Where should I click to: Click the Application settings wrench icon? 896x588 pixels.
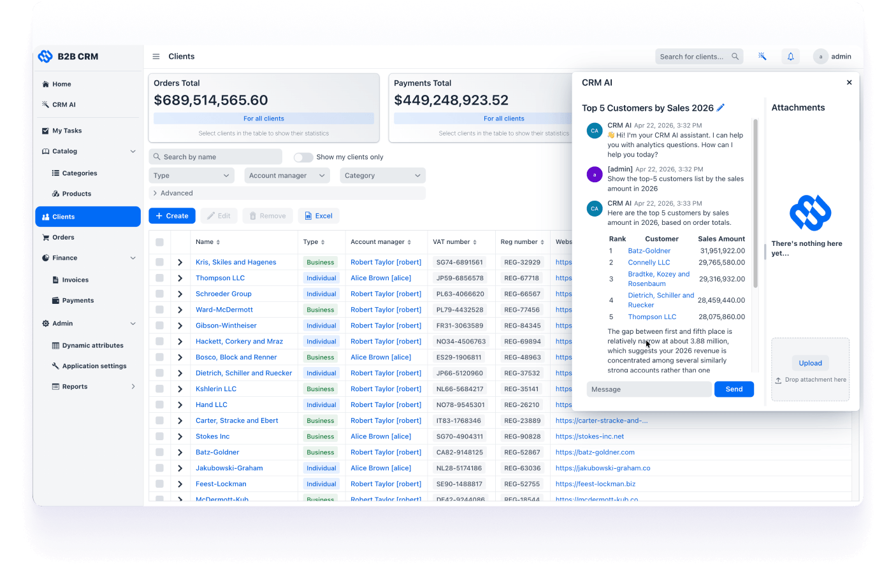pos(55,366)
